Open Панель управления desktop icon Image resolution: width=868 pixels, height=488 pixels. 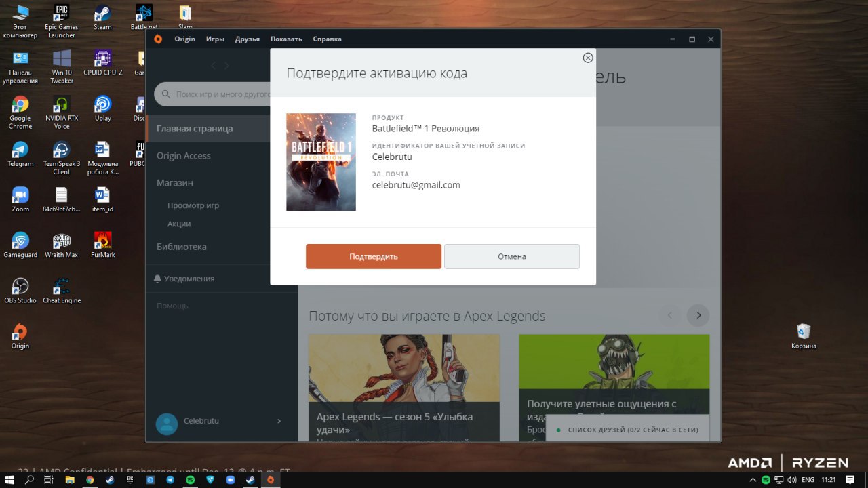click(20, 67)
